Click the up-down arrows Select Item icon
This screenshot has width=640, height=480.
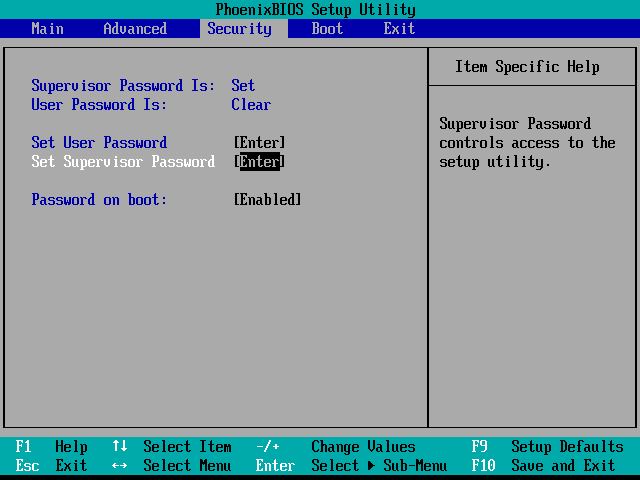pyautogui.click(x=120, y=446)
